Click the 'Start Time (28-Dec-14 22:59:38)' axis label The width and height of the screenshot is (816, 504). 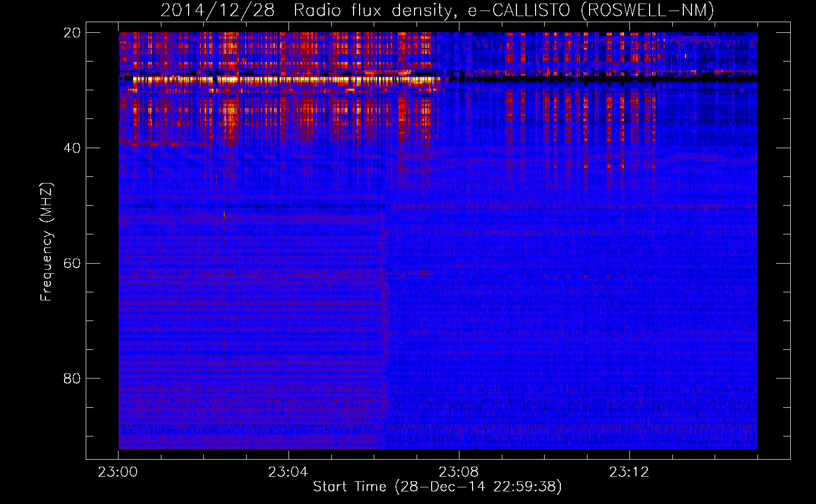tap(437, 487)
